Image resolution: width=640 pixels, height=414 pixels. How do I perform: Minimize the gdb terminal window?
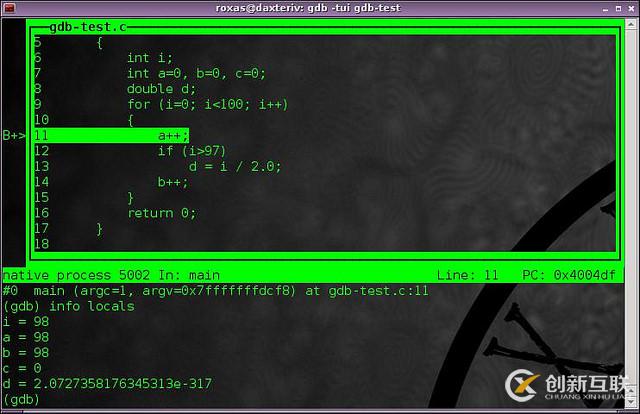click(605, 9)
